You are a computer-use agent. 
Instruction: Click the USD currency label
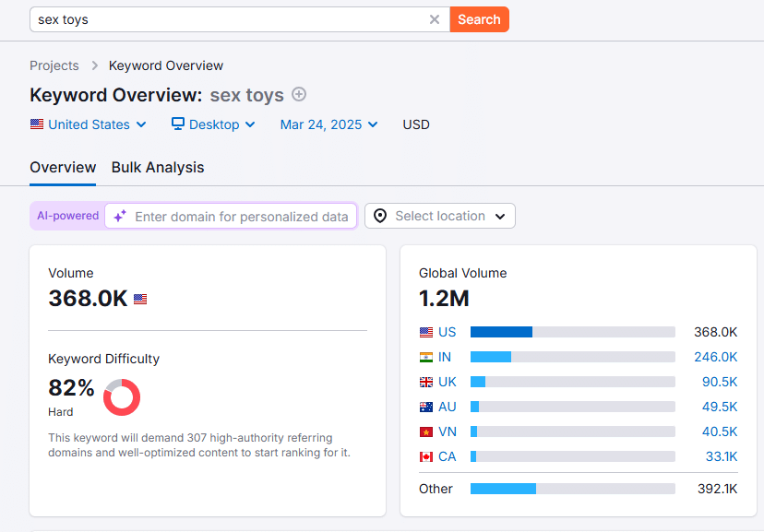point(416,124)
